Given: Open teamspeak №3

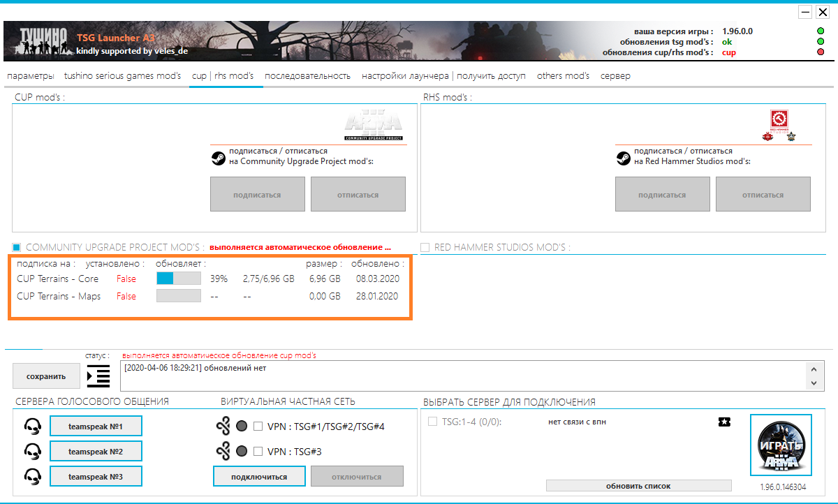Looking at the screenshot, I should (96, 476).
